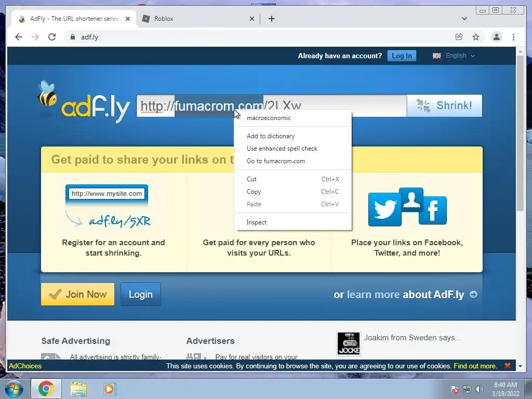Choose Inspect from context menu
This screenshot has width=532, height=399.
click(292, 222)
